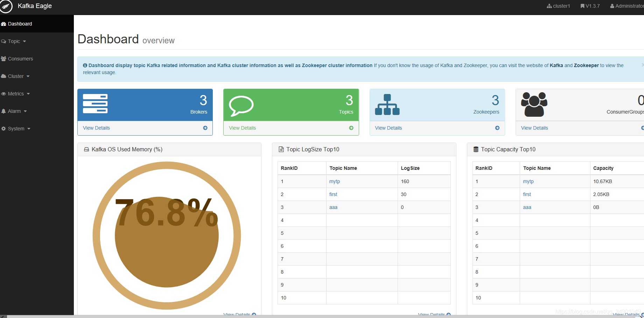Click the Cluster cloud icon in sidebar

(3, 76)
